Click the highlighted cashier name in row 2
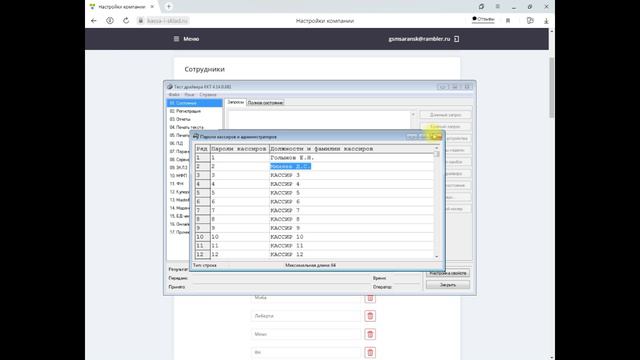Screen dimensions: 640x360 pos(291,167)
